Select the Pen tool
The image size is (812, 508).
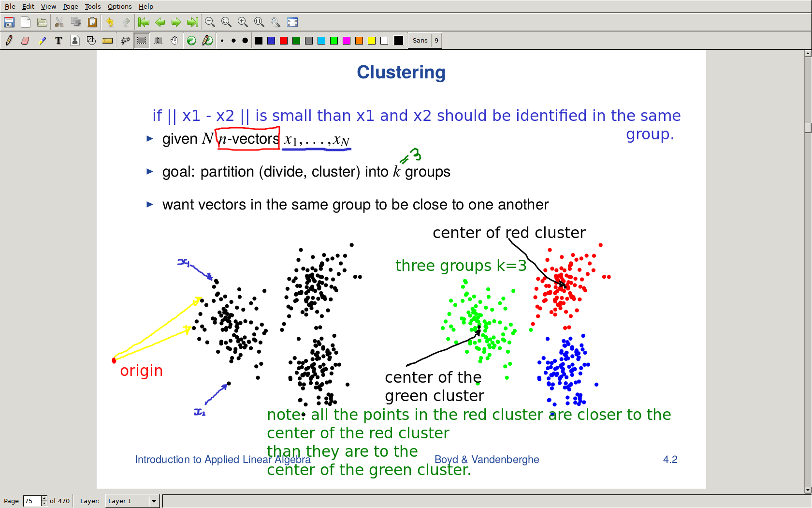coord(9,41)
